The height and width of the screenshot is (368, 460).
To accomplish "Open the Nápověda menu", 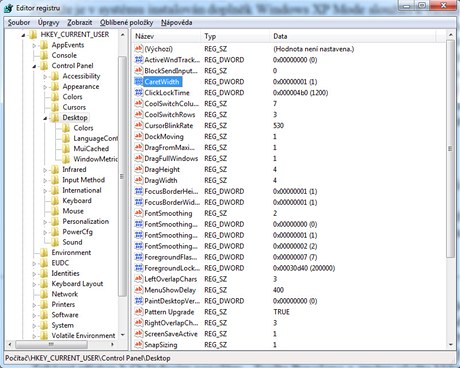I will pos(176,23).
